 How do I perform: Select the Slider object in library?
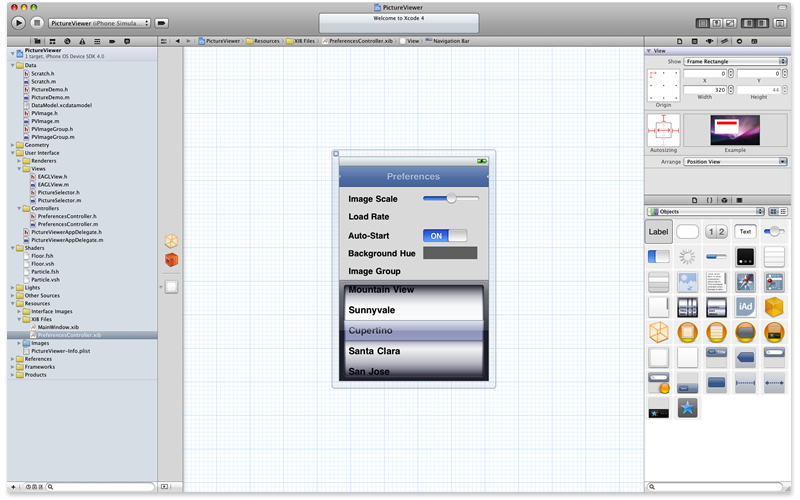click(x=774, y=232)
